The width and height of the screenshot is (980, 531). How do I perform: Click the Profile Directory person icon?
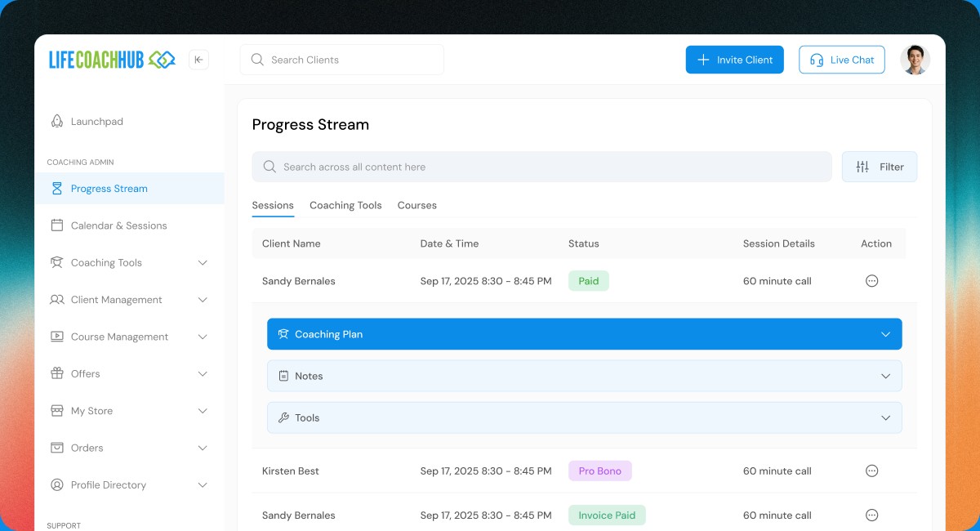pos(57,485)
